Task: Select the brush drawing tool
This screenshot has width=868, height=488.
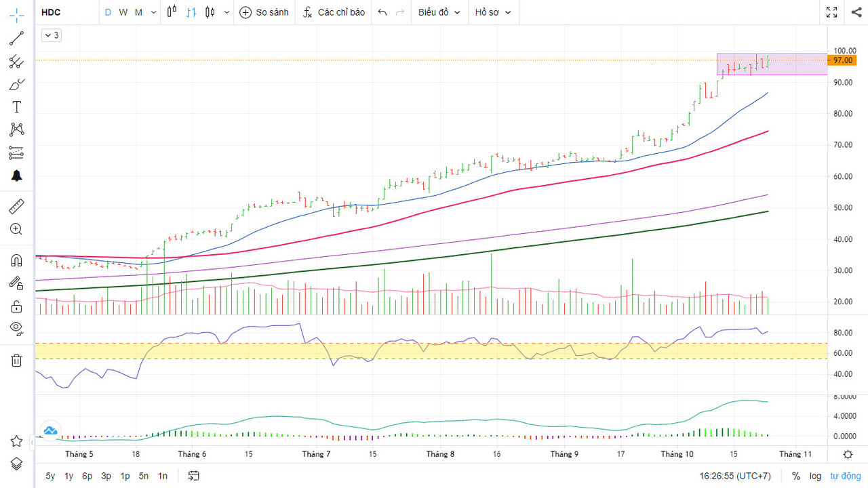Action: coord(16,85)
